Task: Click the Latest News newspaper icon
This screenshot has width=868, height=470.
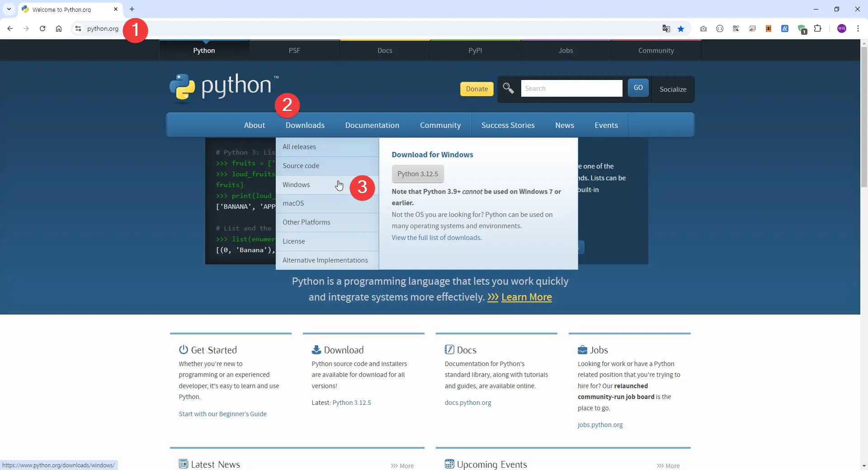Action: [183, 464]
